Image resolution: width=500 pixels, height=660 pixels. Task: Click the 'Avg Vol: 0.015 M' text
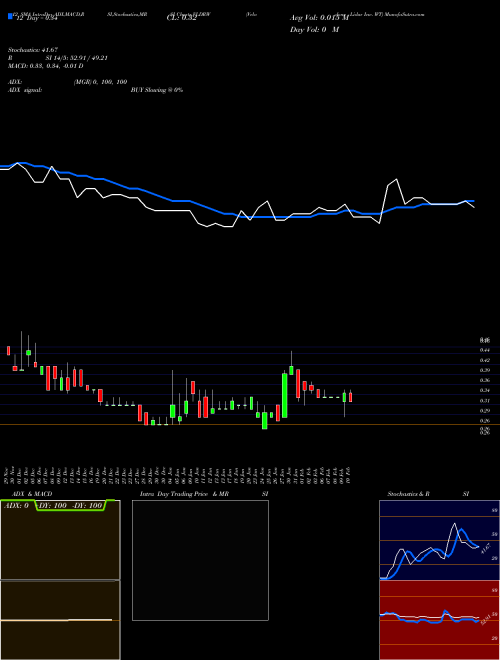(x=319, y=18)
